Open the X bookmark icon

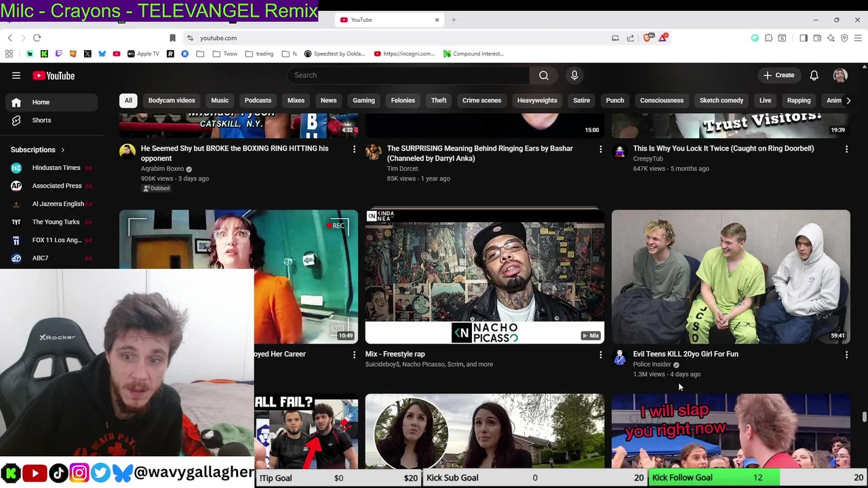(87, 54)
